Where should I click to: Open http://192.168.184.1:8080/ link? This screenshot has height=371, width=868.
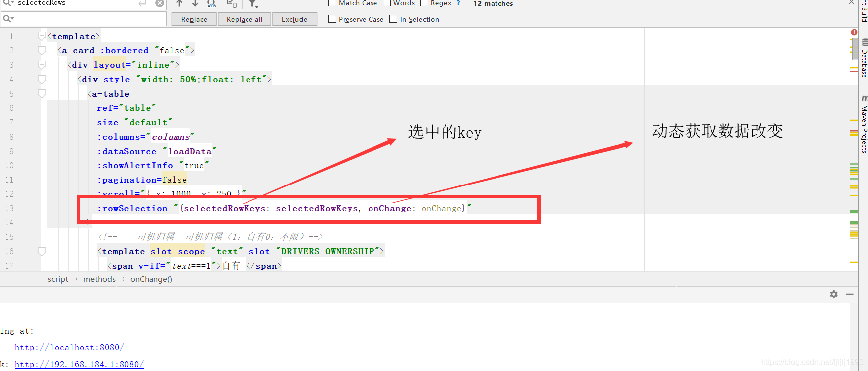tap(79, 365)
